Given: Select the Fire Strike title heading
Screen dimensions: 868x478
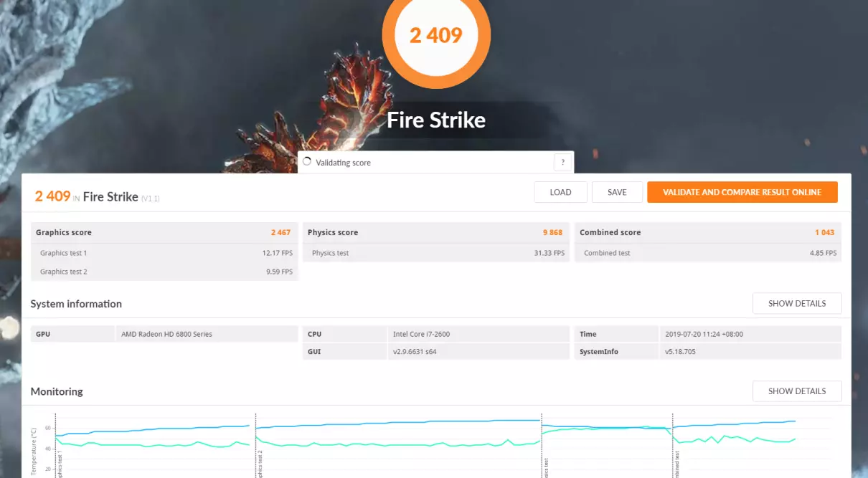Looking at the screenshot, I should pyautogui.click(x=436, y=120).
